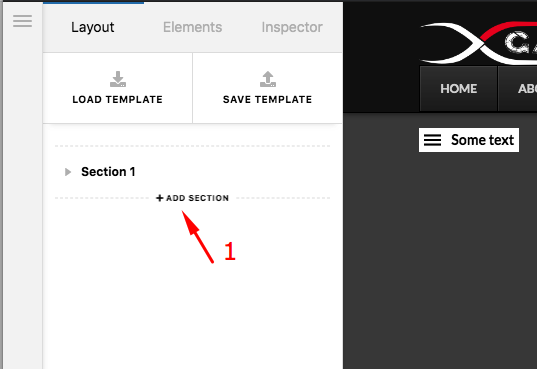The image size is (537, 369).
Task: Click the site logo in the preview header
Action: [x=478, y=43]
